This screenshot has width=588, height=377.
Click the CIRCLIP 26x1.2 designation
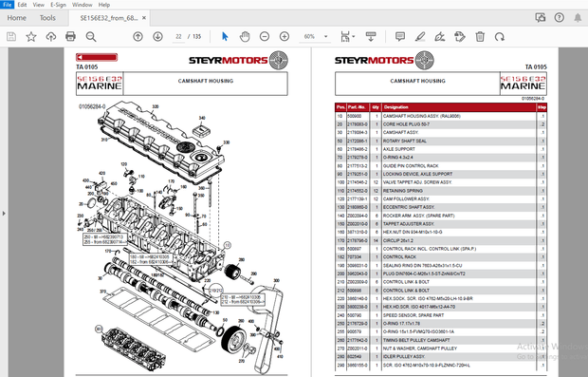click(x=398, y=240)
